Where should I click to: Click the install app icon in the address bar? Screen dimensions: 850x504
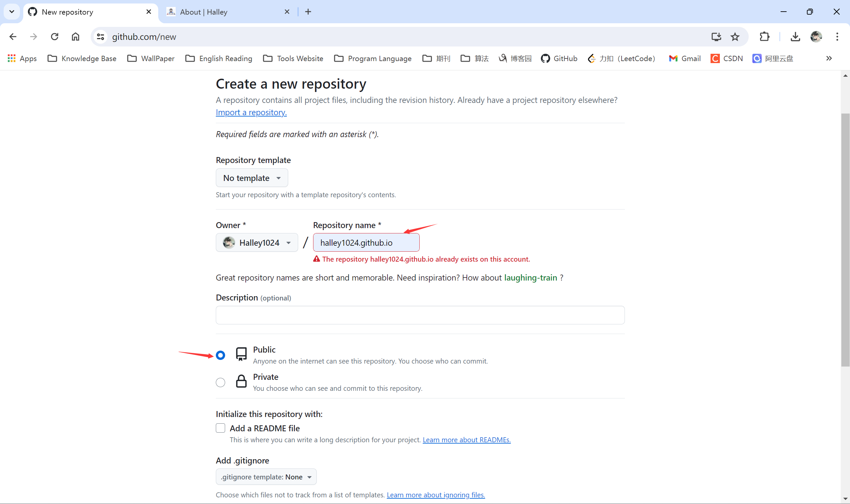click(716, 37)
